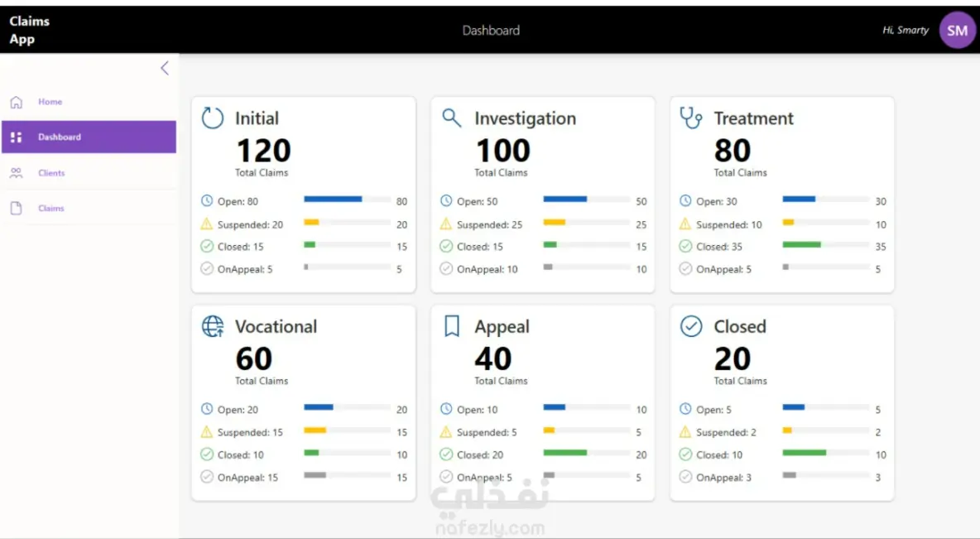Image resolution: width=980 pixels, height=539 pixels.
Task: Click grey check icon beside 'OnAppeal: 3'
Action: point(685,476)
